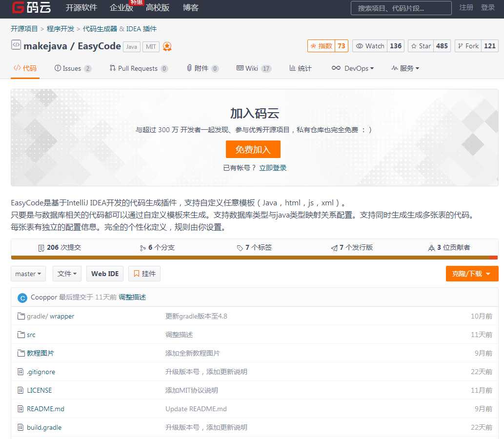This screenshot has height=439, width=504.
Task: Click the eye icon in the Watch button
Action: (x=360, y=46)
